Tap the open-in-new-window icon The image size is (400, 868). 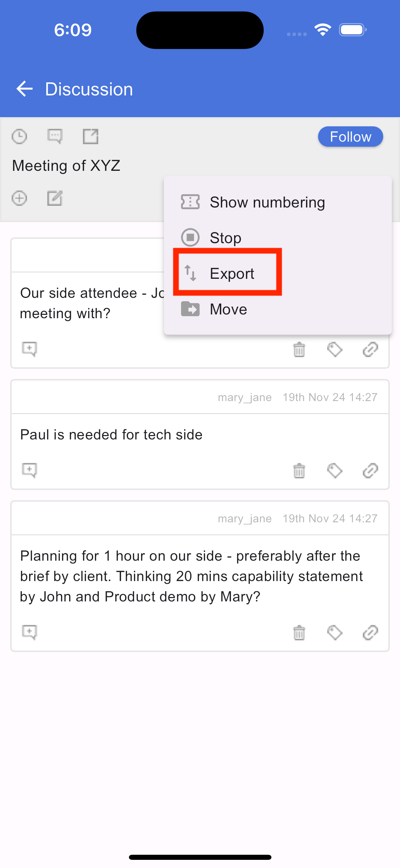click(x=91, y=137)
